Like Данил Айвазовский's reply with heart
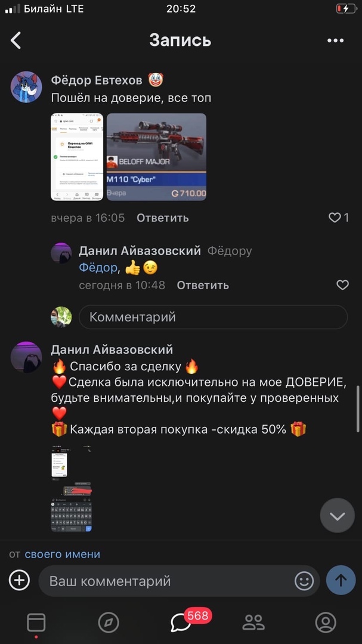Screen dimensions: 362x644 [x=342, y=284]
